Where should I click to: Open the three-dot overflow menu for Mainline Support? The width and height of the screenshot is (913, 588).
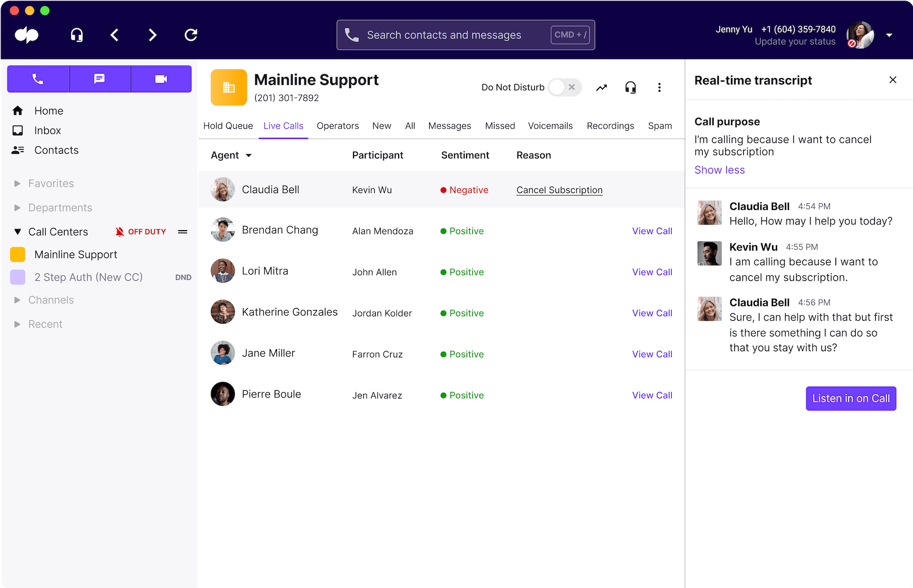(659, 87)
